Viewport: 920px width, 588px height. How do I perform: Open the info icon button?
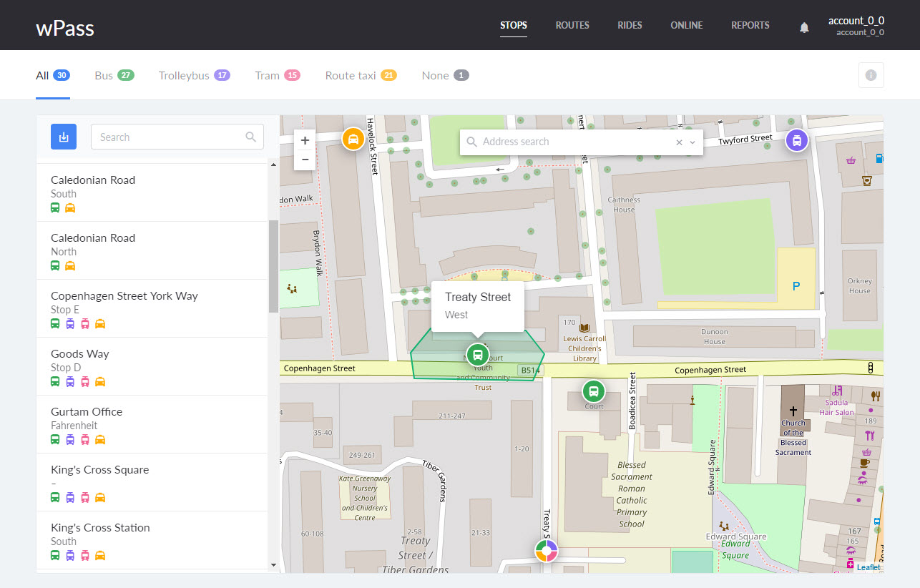[871, 75]
